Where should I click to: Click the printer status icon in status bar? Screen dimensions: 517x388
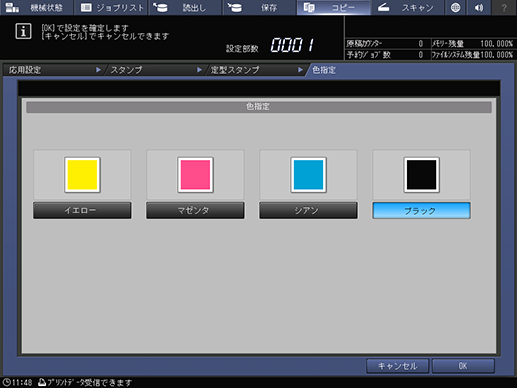click(x=42, y=382)
